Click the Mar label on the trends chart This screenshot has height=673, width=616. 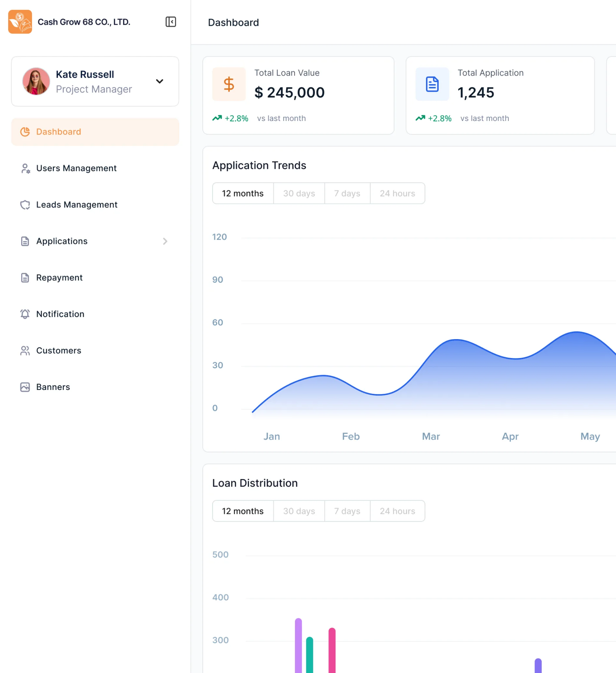(x=431, y=436)
